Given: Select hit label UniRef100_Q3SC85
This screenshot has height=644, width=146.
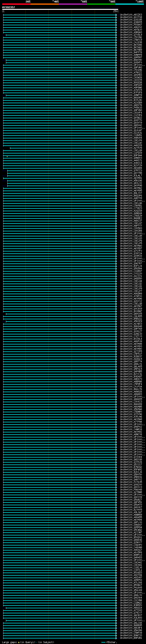Looking at the screenshot, I should [x=131, y=20].
